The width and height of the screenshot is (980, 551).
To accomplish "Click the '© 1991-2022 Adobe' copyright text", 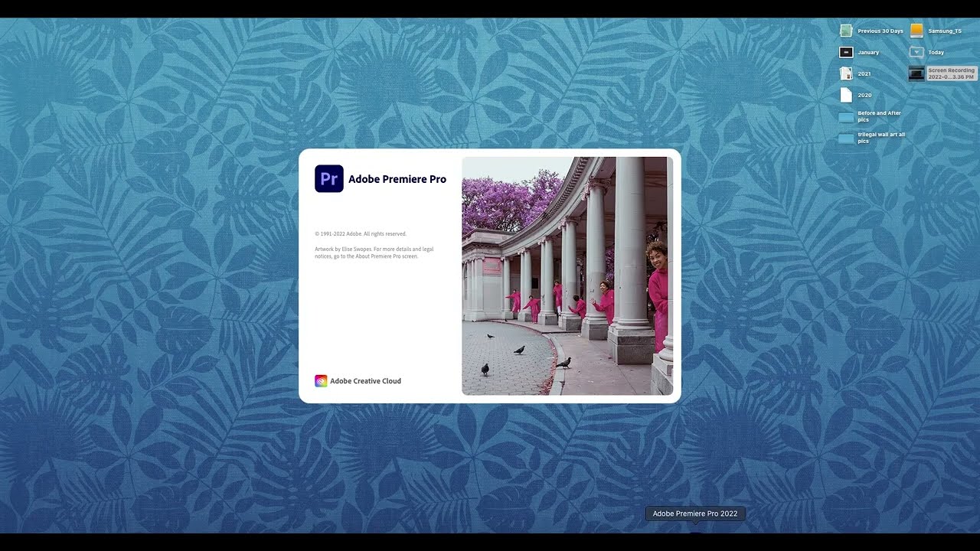I will [x=361, y=234].
